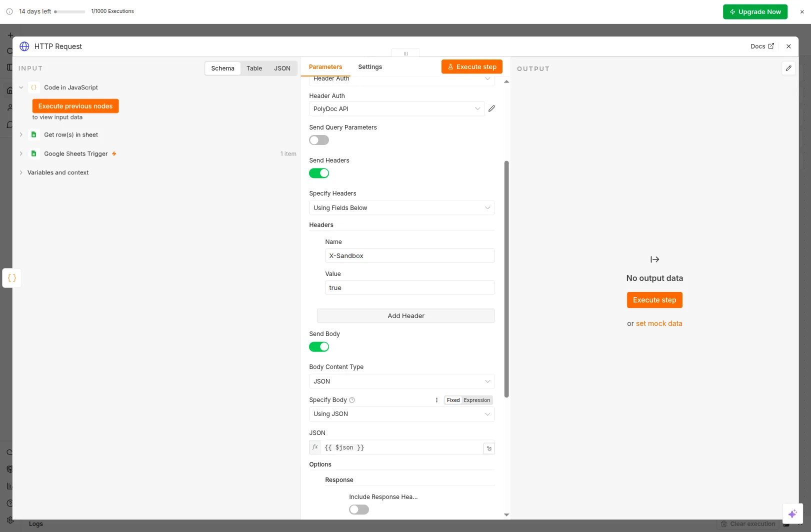Click Execute step button in the toolbar
The width and height of the screenshot is (811, 532).
(x=471, y=66)
